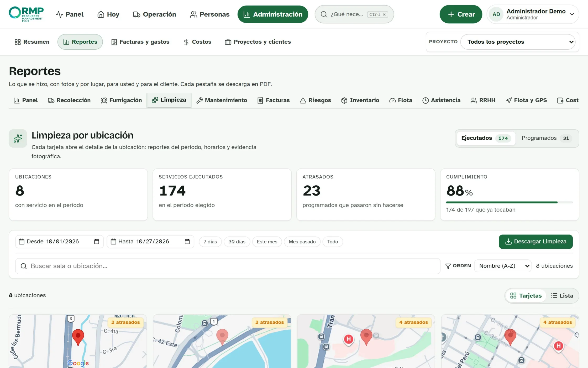The width and height of the screenshot is (588, 368).
Task: Click the calendar picker icon in Desde field
Action: point(97,242)
